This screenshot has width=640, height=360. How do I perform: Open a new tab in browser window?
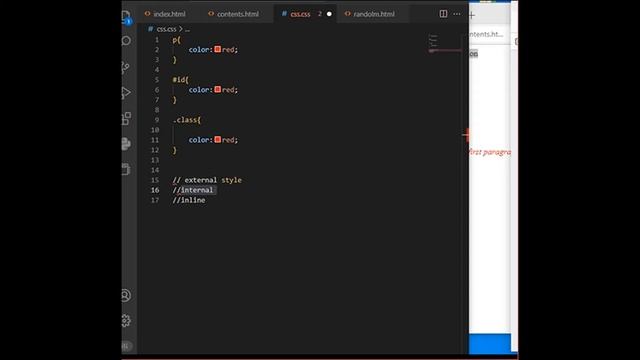click(472, 16)
